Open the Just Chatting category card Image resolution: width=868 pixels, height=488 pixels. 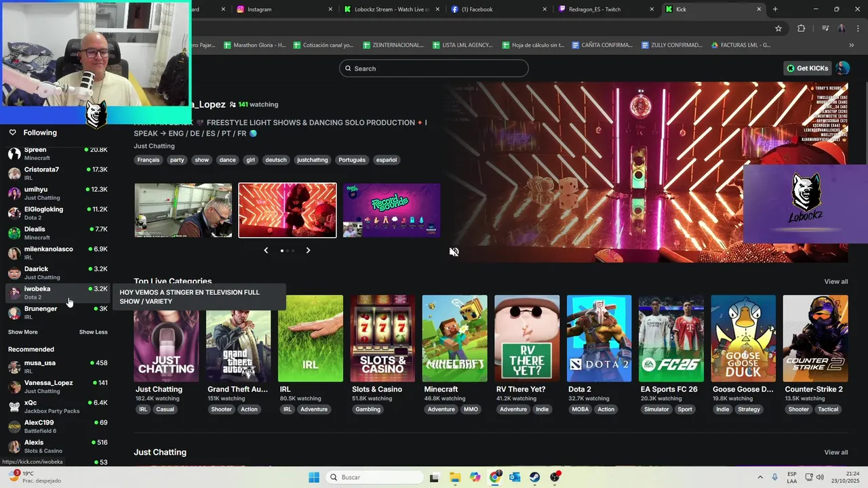(x=166, y=338)
